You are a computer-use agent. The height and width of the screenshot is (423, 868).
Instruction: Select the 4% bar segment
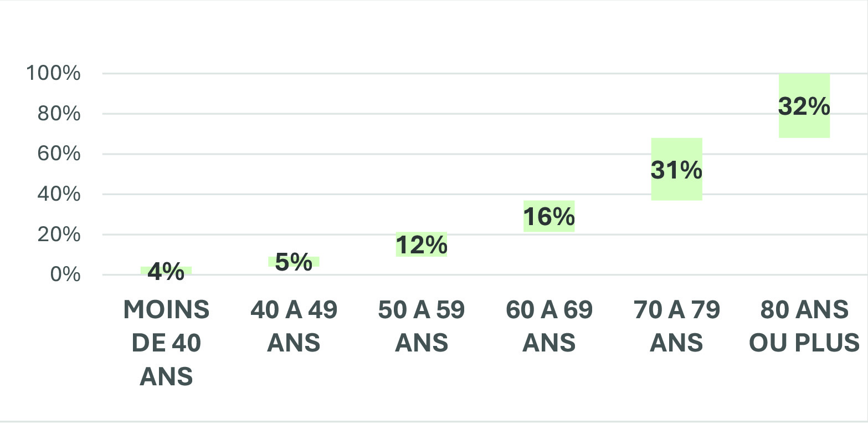point(166,271)
